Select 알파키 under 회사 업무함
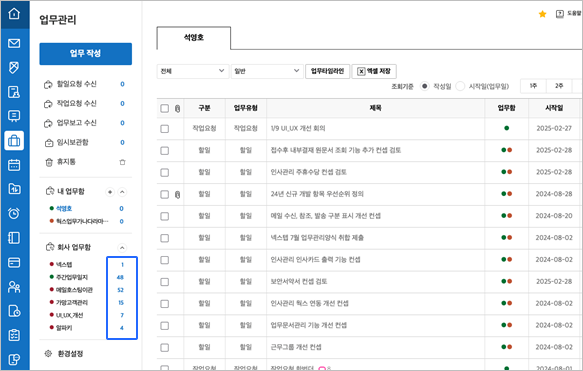 pyautogui.click(x=64, y=328)
